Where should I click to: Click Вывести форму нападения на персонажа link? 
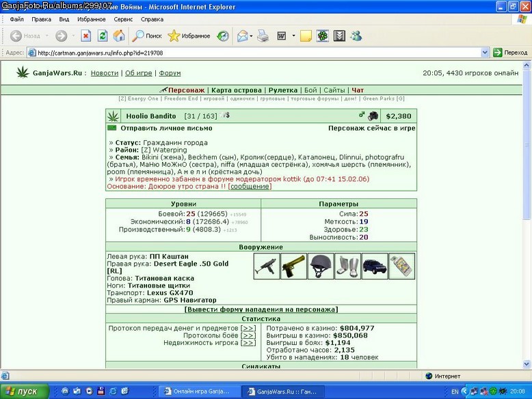point(261,309)
